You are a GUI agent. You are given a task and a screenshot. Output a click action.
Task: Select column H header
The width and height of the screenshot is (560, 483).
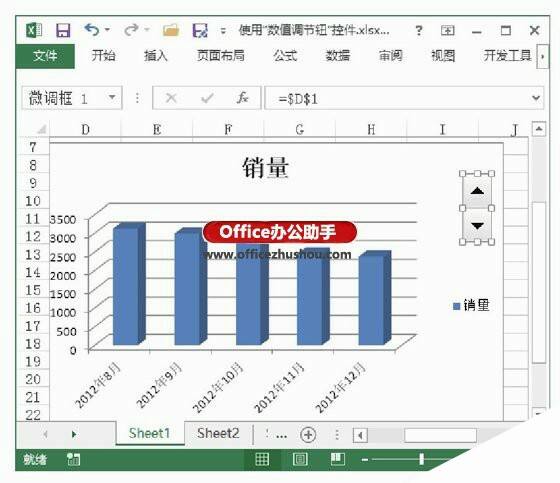[x=371, y=129]
